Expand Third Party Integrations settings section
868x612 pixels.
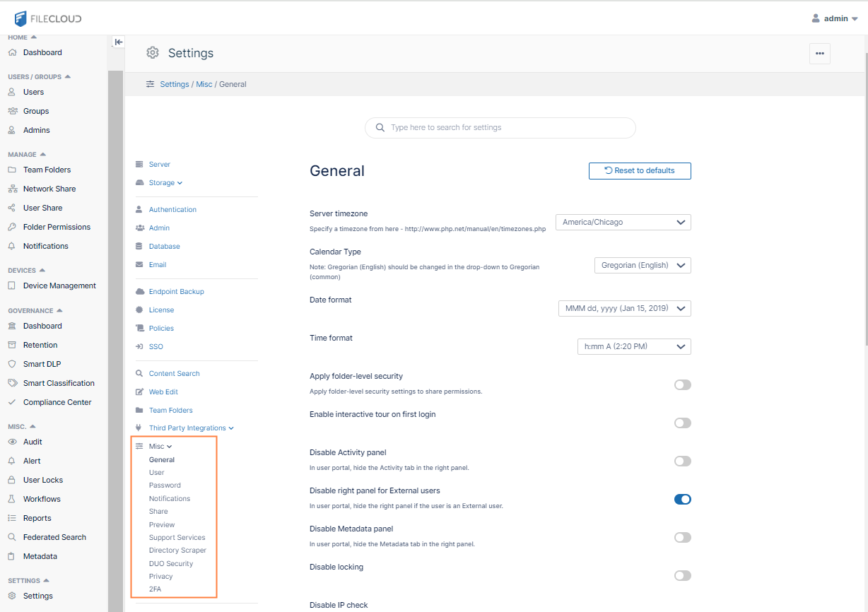190,428
